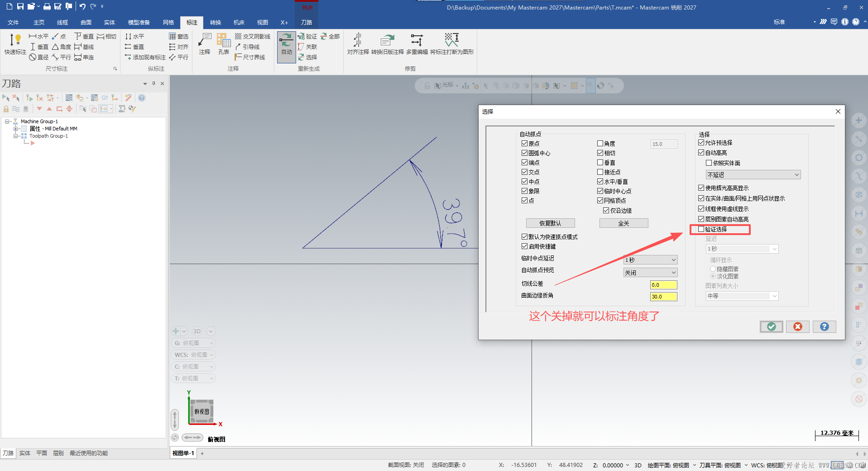
Task: Click the Save icon in quick access toolbar
Action: coord(20,6)
